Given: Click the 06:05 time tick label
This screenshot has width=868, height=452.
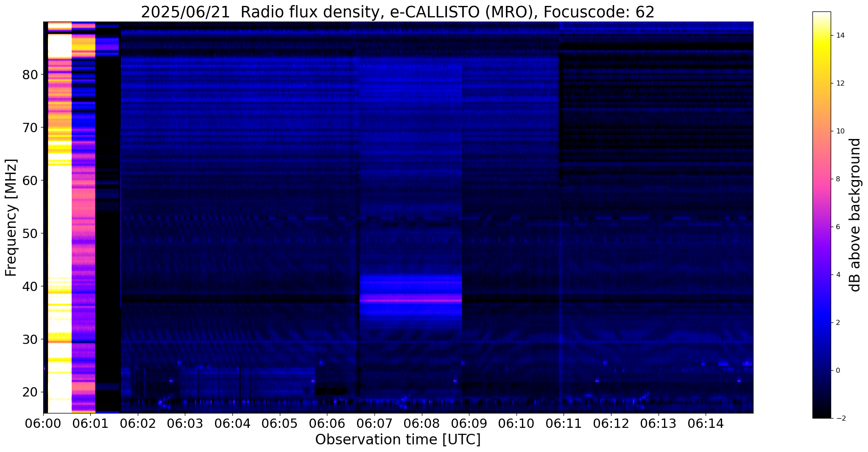Looking at the screenshot, I should point(280,423).
